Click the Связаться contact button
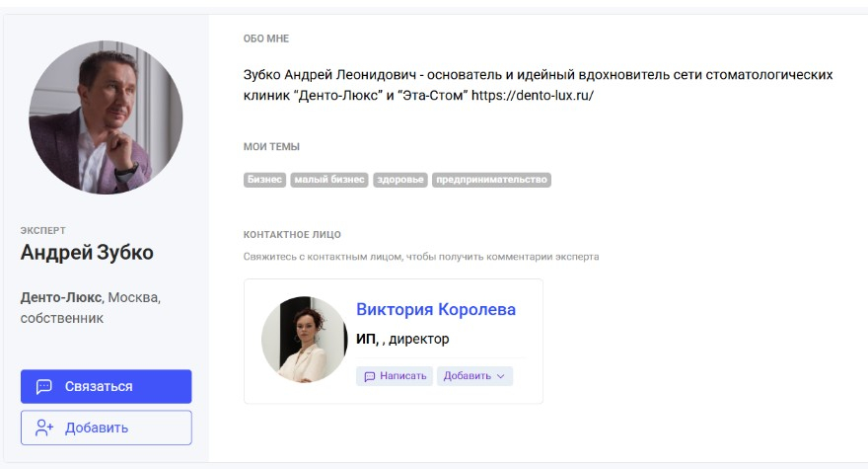The height and width of the screenshot is (469, 868). click(x=107, y=386)
